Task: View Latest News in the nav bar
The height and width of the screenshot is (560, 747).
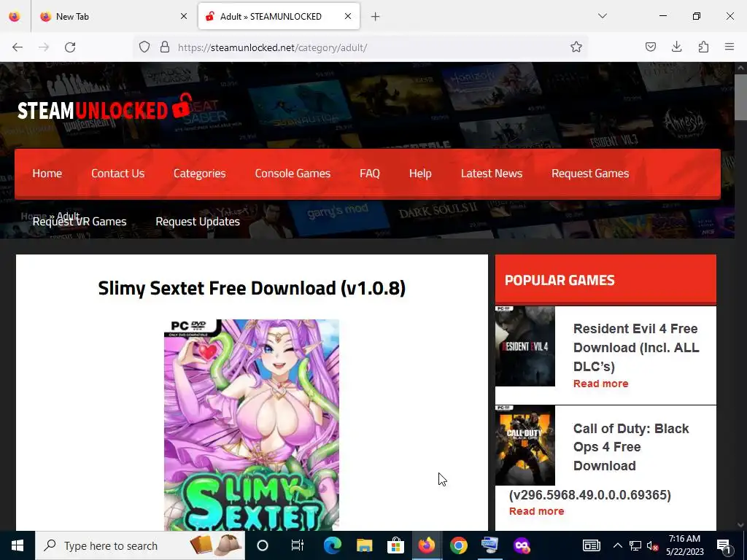Action: [x=492, y=174]
